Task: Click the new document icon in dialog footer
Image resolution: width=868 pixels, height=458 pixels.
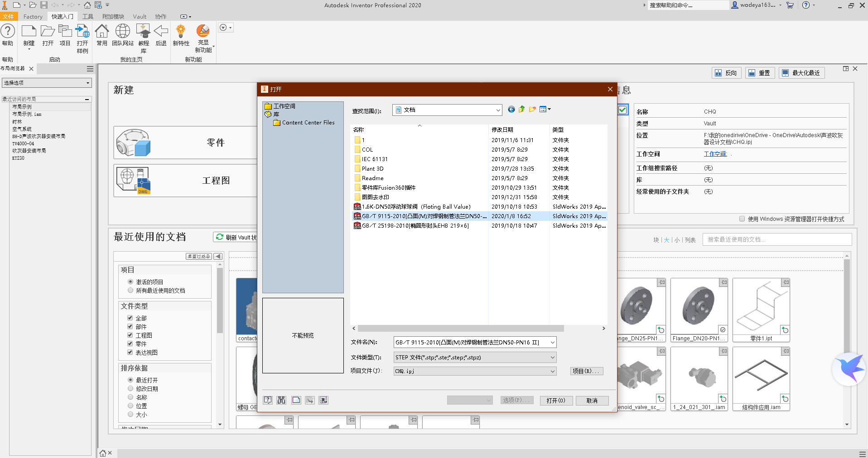Action: 296,400
